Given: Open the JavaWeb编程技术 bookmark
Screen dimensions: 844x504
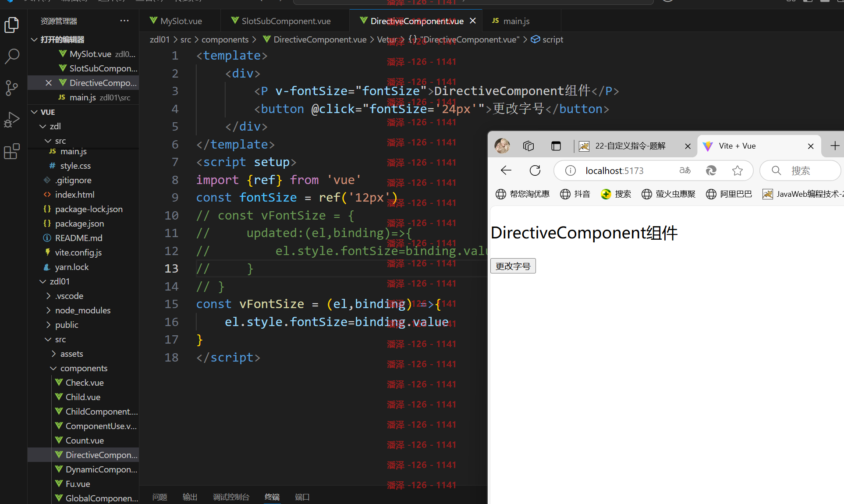Looking at the screenshot, I should tap(803, 194).
